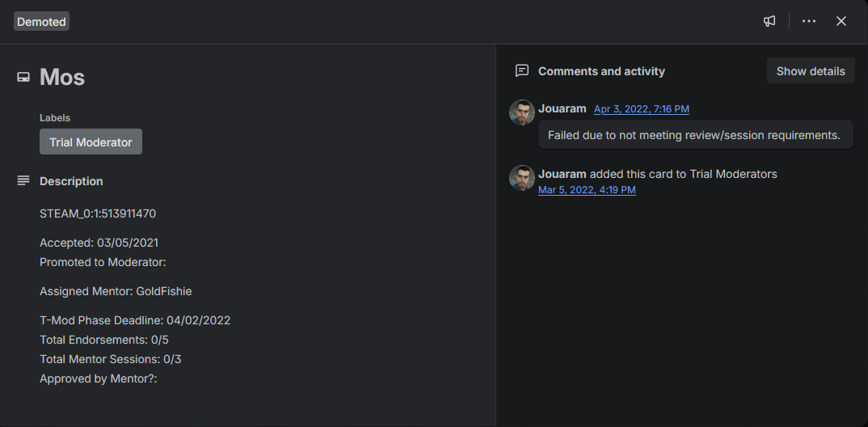
Task: Click the Comments and activity icon
Action: pos(522,71)
